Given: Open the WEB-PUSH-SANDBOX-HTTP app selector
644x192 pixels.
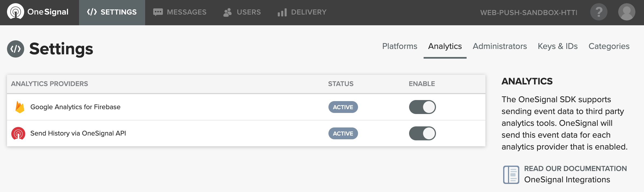Looking at the screenshot, I should [x=528, y=13].
